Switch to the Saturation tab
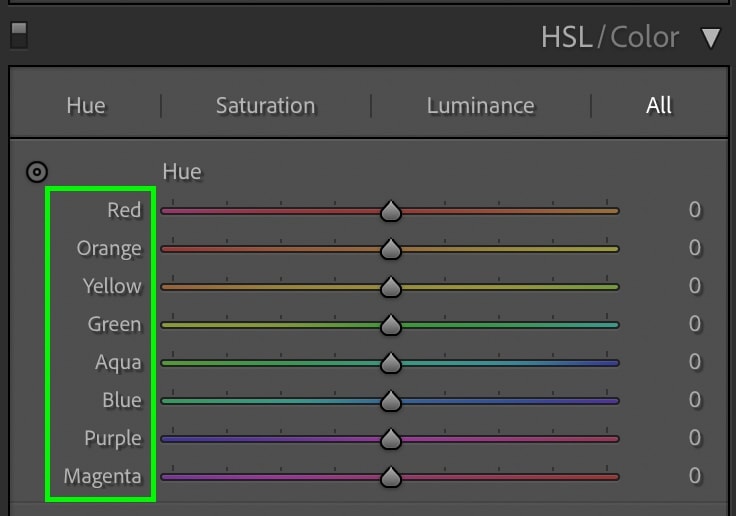This screenshot has height=516, width=736. click(265, 105)
